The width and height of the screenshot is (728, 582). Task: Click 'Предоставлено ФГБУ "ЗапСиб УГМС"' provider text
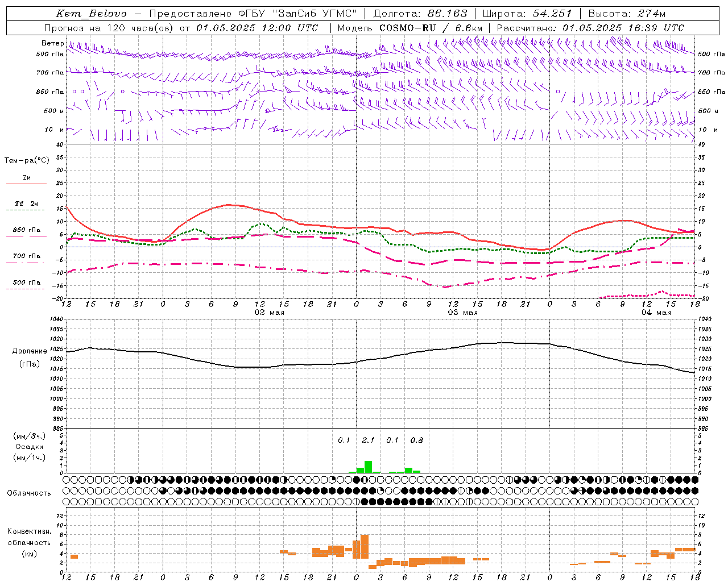[253, 14]
